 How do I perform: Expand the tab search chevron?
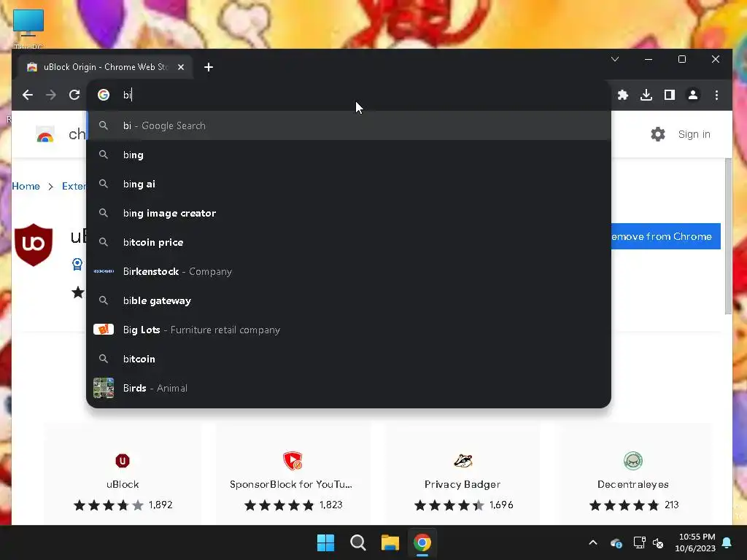(x=615, y=59)
